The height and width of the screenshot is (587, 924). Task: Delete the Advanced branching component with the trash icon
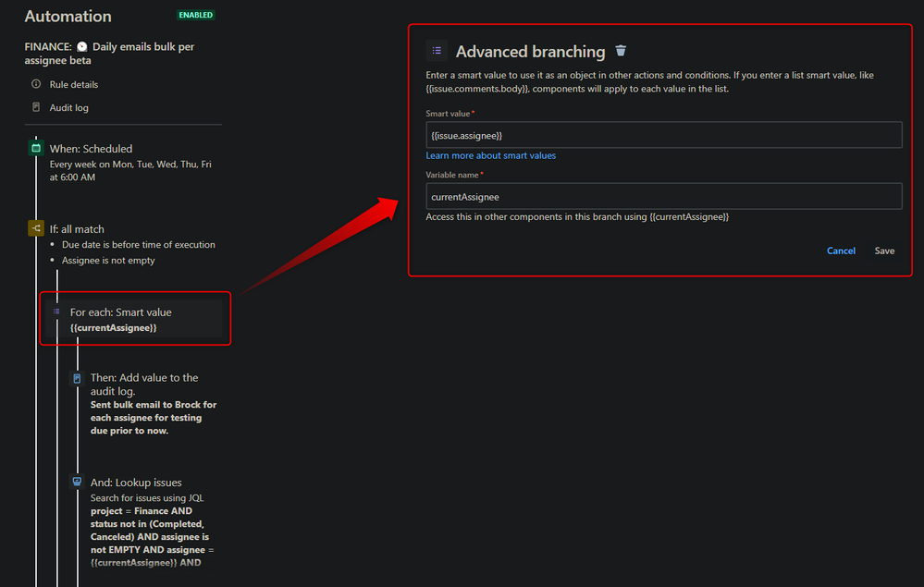click(x=621, y=51)
